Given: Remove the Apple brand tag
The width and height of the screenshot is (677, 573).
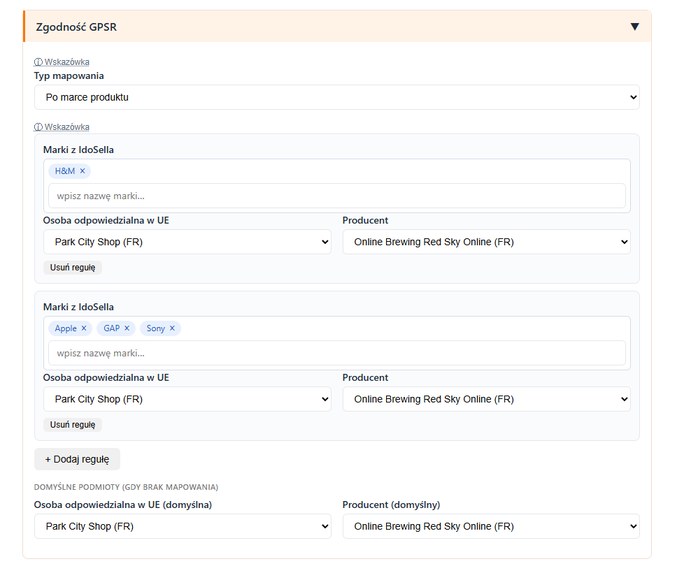Looking at the screenshot, I should [84, 328].
